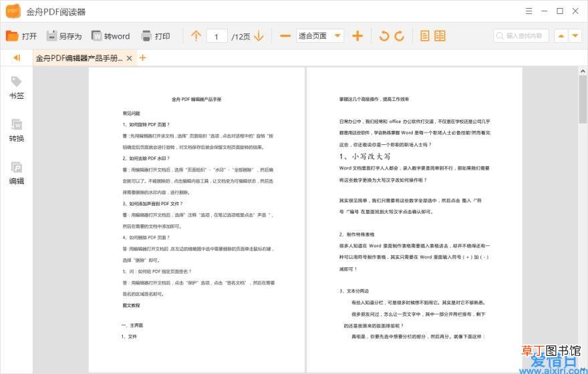Click the /12页 page count label
Screen dimensions: 588x374
(x=241, y=36)
